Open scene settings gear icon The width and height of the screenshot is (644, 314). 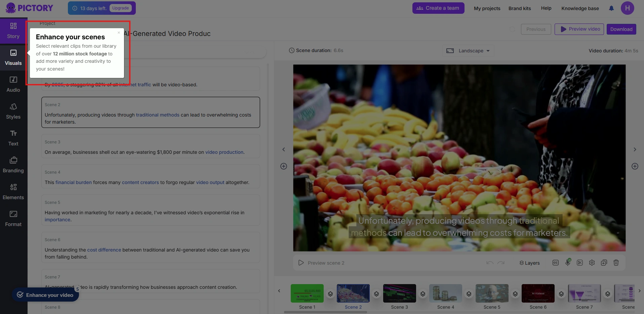pyautogui.click(x=592, y=263)
